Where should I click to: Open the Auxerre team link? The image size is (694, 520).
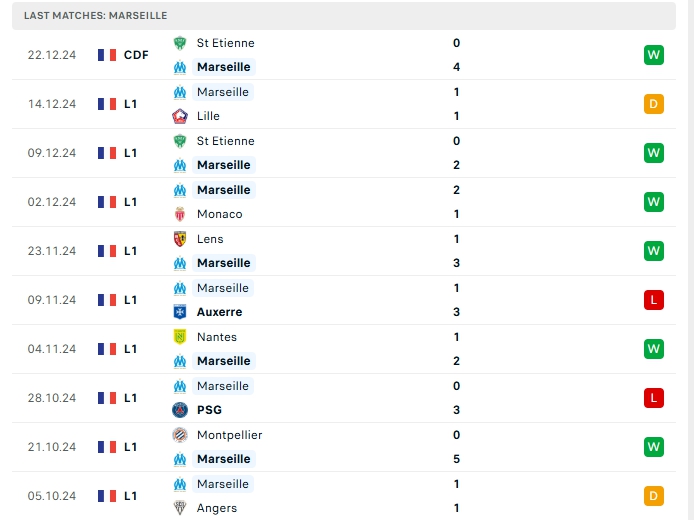tap(219, 312)
